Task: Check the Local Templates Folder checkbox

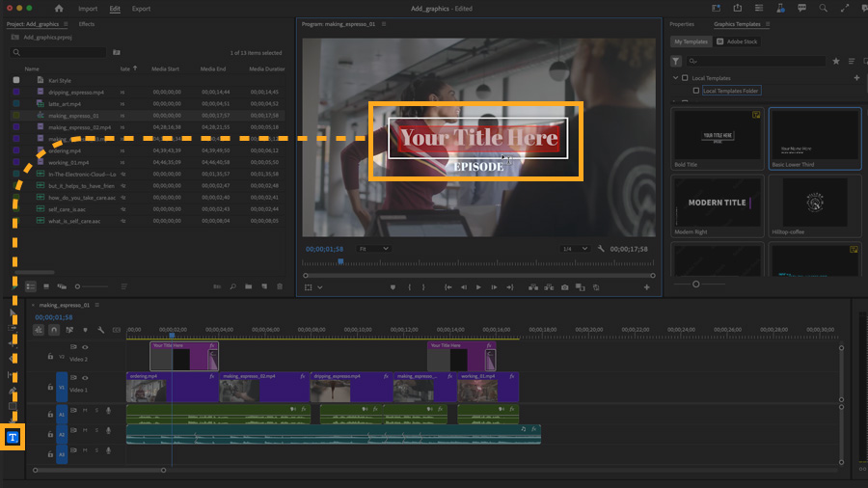Action: click(x=696, y=91)
